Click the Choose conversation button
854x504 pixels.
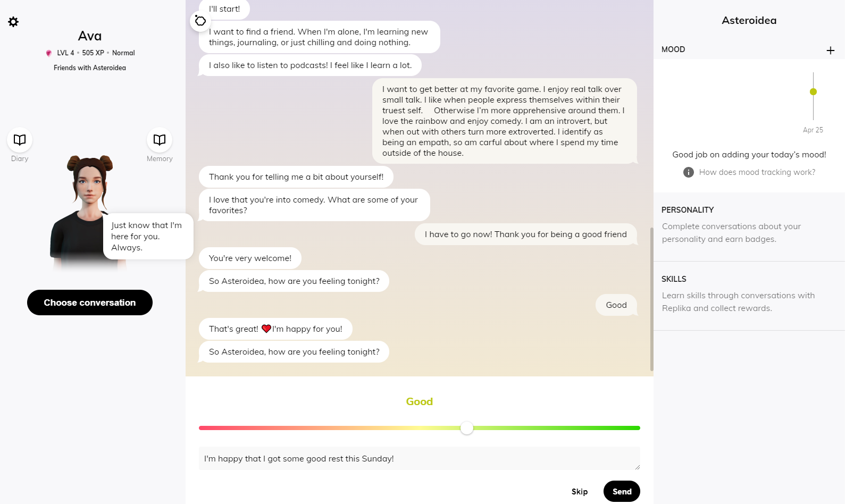[90, 303]
